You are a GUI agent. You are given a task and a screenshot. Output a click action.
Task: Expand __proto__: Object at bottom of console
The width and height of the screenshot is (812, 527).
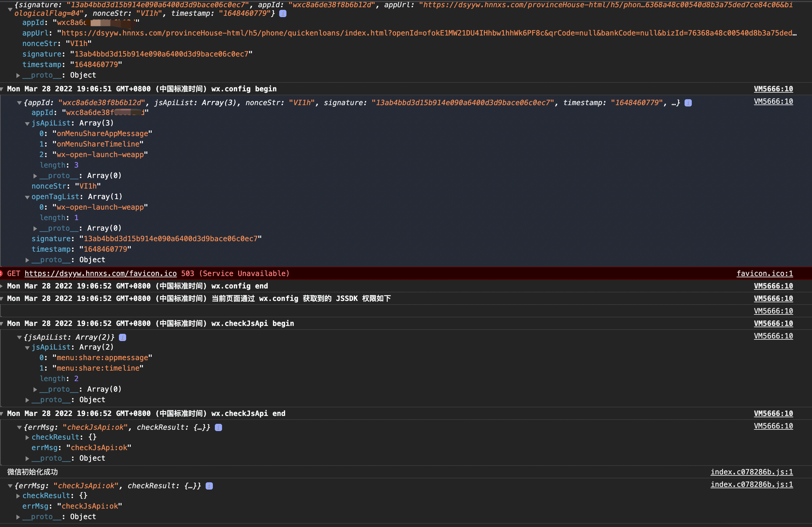(x=18, y=517)
